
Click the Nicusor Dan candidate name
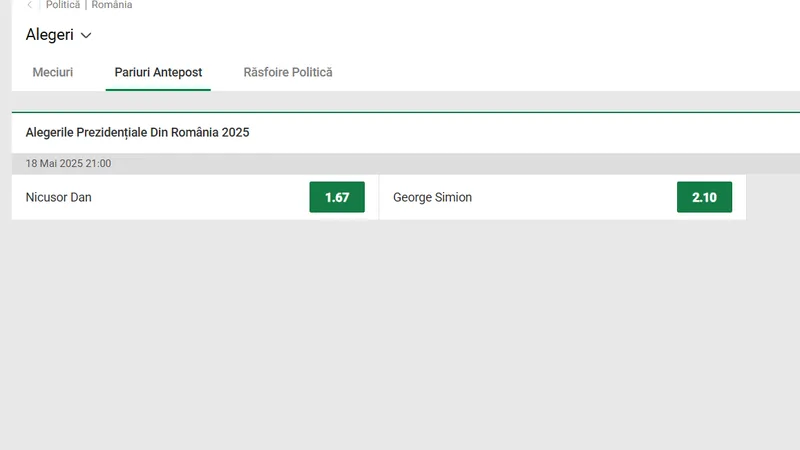pyautogui.click(x=59, y=197)
